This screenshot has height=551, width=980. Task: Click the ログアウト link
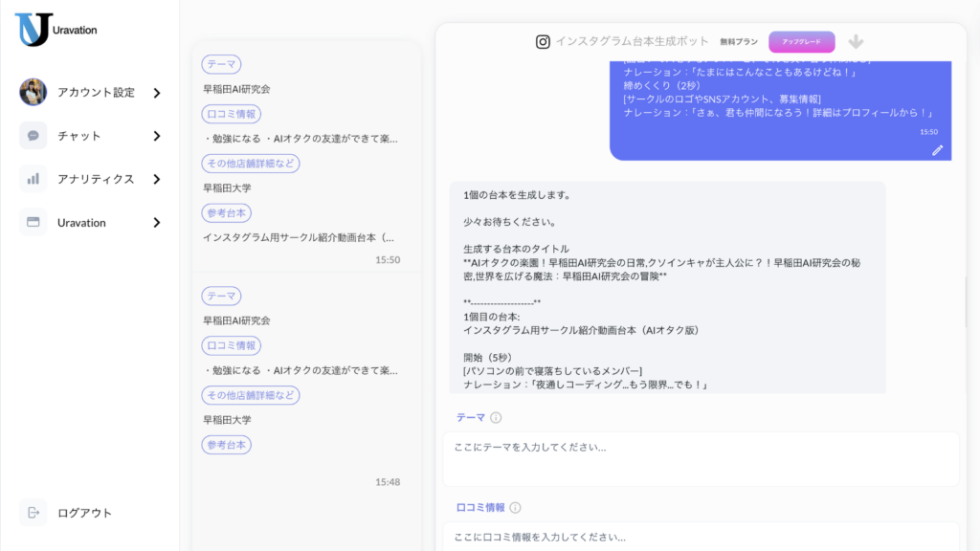(x=84, y=513)
